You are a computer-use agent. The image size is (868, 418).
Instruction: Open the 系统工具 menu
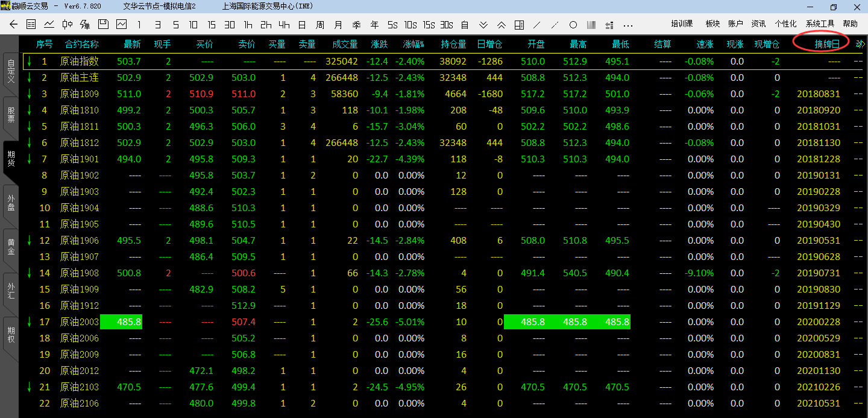pos(820,24)
